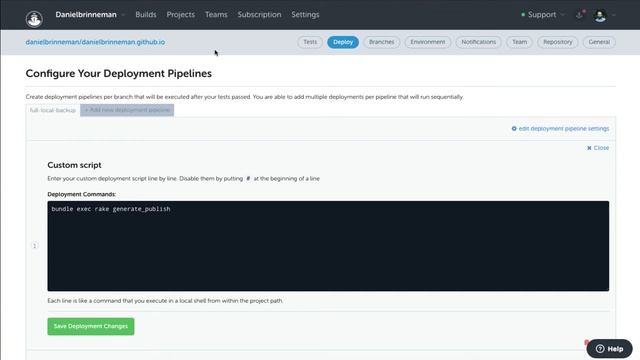Screen dimensions: 640x360
Task: Open the Support dropdown
Action: tap(542, 15)
